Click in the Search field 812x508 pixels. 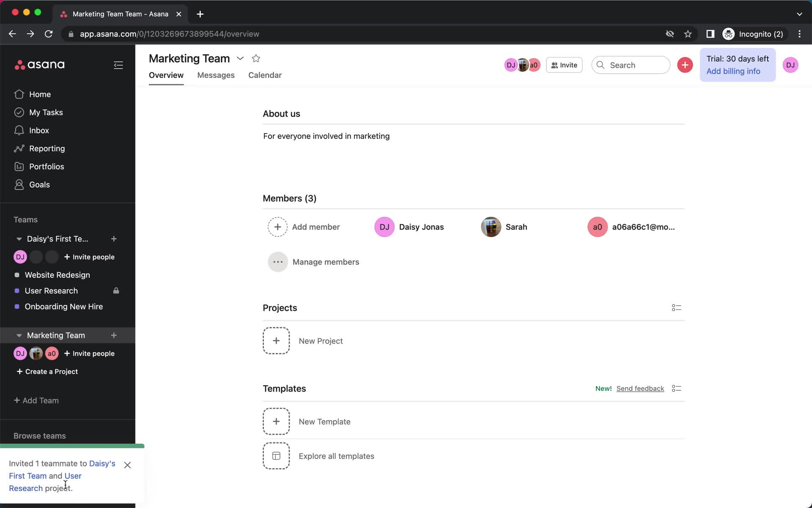click(x=631, y=65)
